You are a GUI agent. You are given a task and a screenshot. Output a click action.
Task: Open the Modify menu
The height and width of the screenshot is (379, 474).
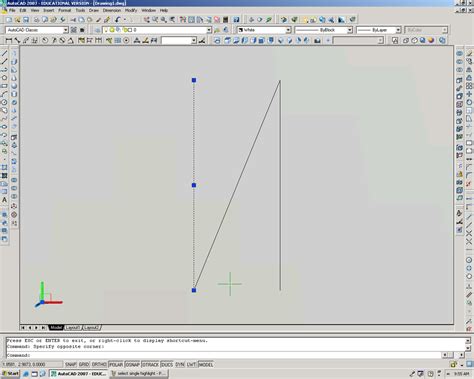131,10
